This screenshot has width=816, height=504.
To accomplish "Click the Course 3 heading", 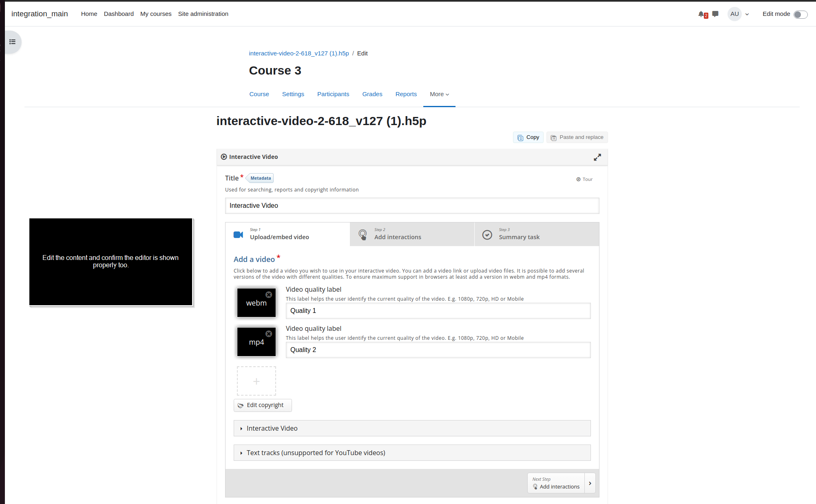I will coord(275,70).
